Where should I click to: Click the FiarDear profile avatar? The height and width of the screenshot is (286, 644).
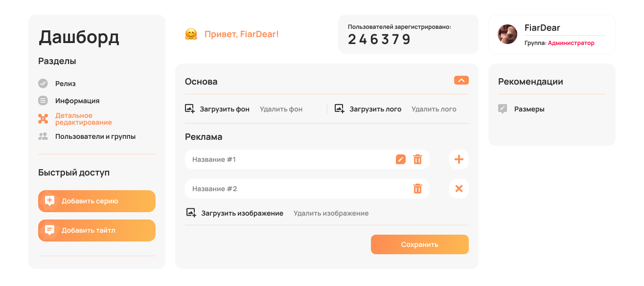click(507, 34)
